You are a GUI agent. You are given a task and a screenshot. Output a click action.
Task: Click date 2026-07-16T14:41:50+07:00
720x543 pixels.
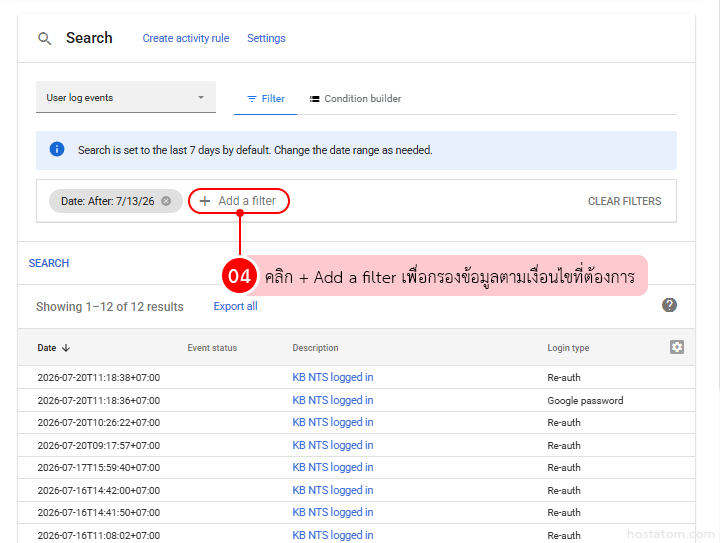click(99, 512)
